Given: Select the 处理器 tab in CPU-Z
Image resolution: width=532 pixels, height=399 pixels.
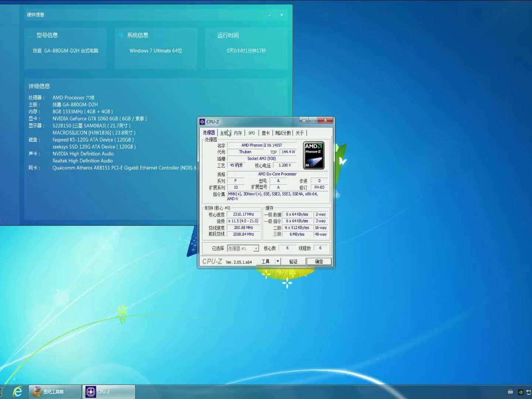Looking at the screenshot, I should 209,133.
